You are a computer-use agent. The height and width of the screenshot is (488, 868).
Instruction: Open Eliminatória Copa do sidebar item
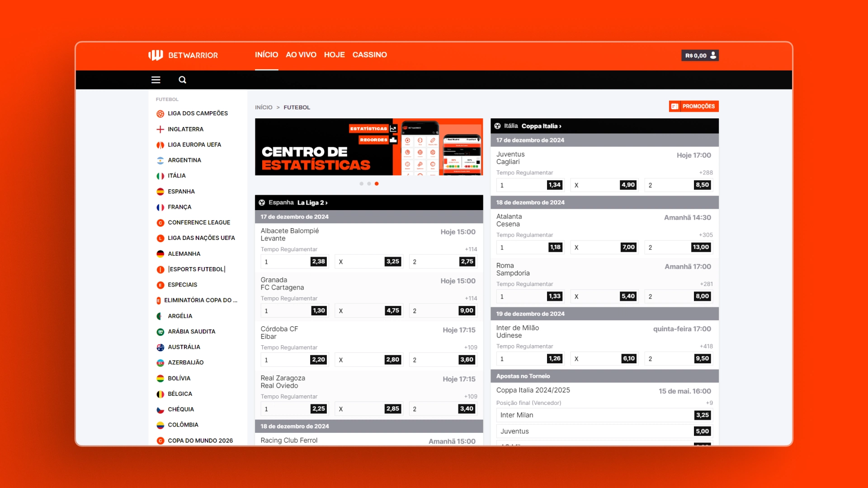tap(197, 300)
